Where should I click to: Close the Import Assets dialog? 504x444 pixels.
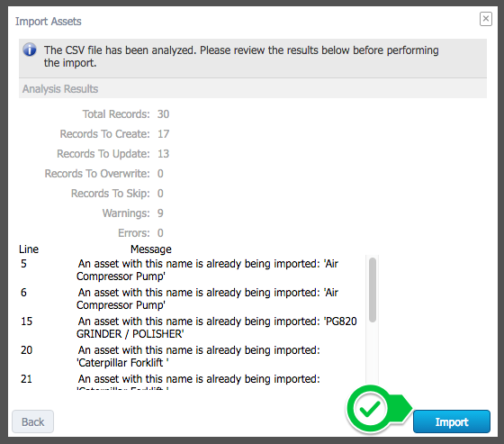coord(486,19)
